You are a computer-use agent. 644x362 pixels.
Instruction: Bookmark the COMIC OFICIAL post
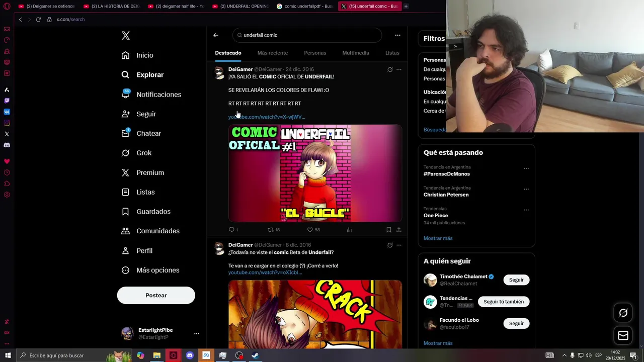(389, 230)
